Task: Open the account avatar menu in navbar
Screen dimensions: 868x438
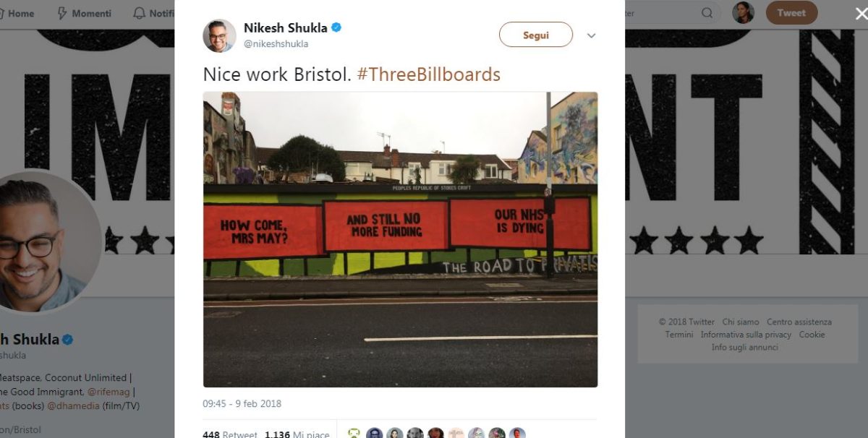Action: (x=743, y=12)
